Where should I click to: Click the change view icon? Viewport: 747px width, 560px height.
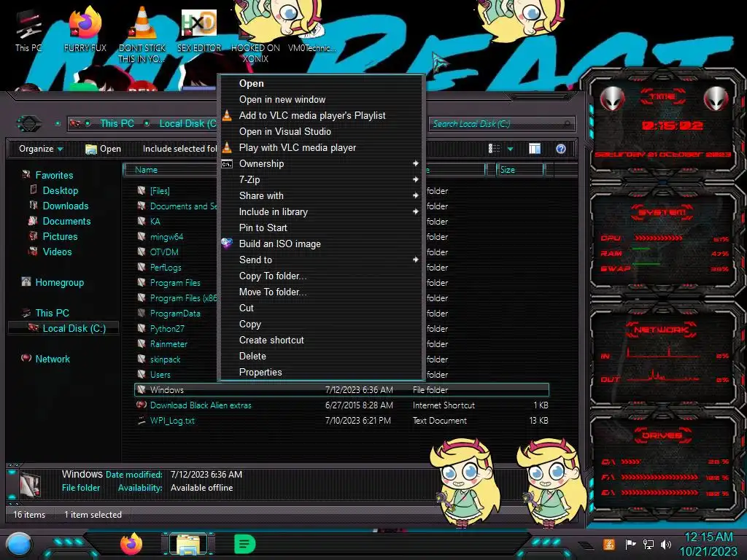(x=494, y=149)
